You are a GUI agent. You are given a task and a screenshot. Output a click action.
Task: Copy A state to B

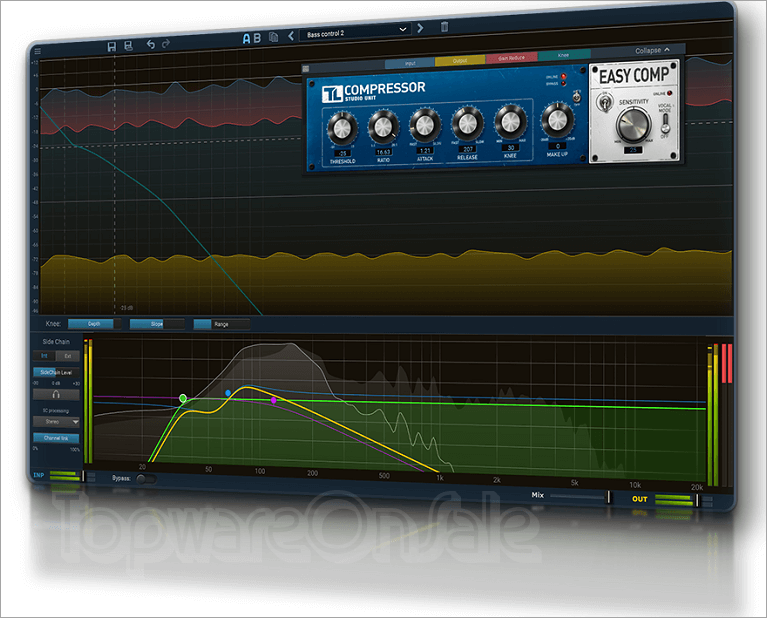274,37
